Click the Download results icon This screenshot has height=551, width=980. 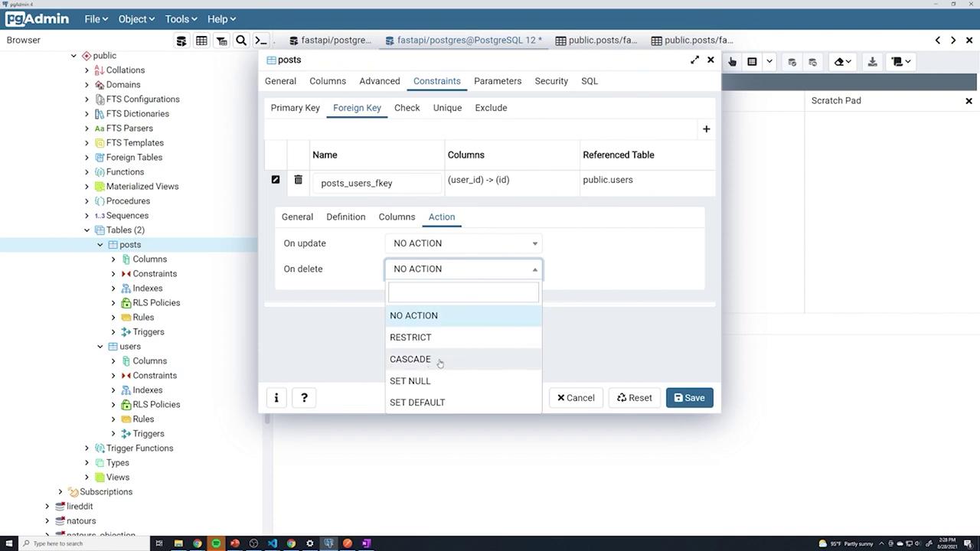click(872, 62)
